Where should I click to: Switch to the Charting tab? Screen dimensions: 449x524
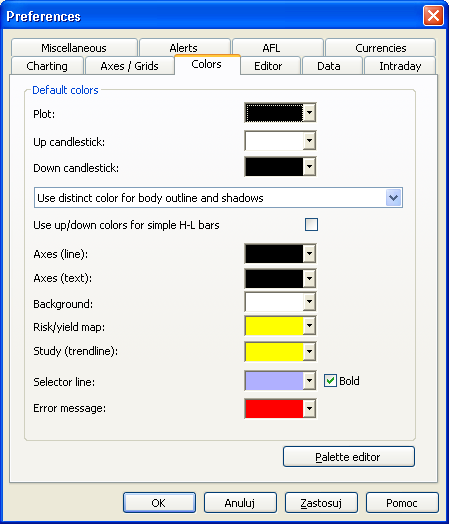pos(47,66)
